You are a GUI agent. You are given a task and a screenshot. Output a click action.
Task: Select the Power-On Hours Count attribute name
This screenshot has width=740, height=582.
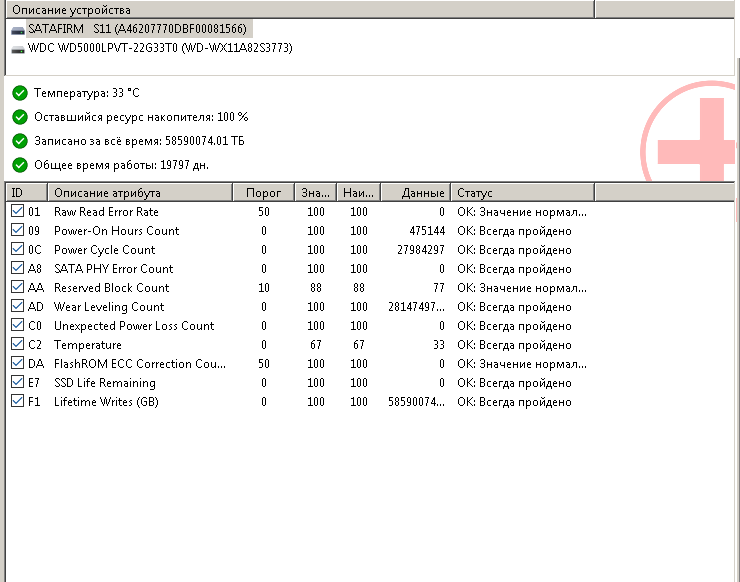click(x=117, y=231)
